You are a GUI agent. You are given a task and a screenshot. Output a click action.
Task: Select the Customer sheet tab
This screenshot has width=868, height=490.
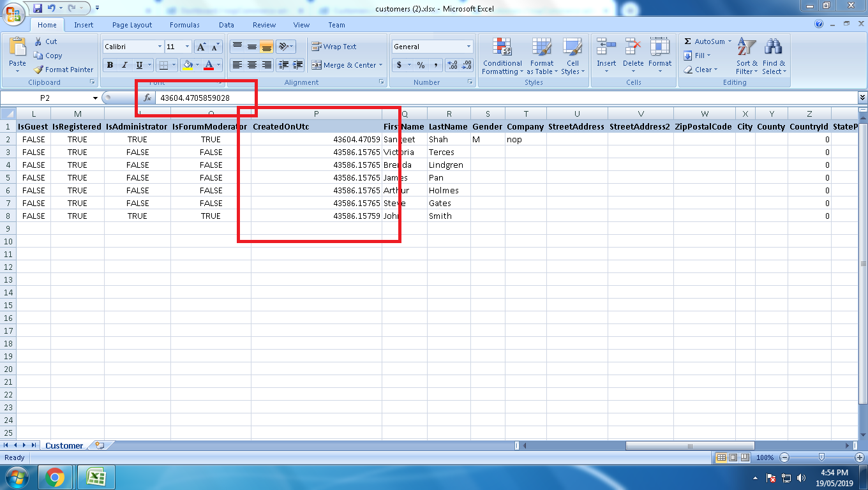click(64, 445)
